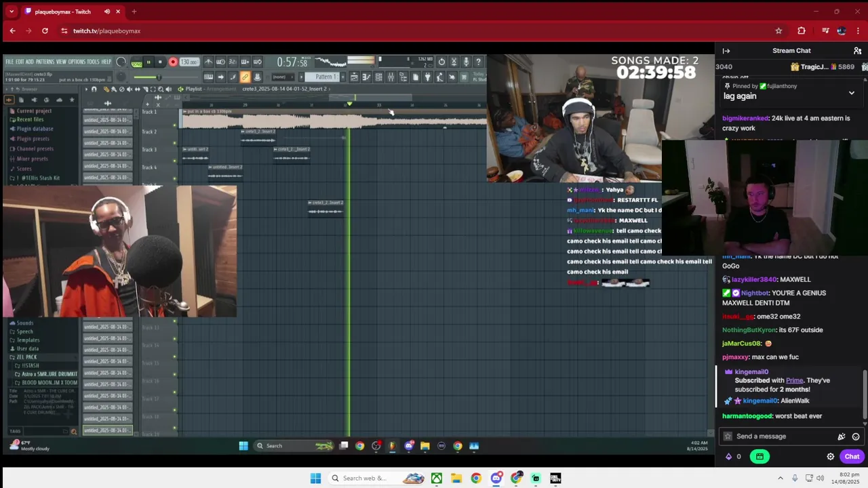Expand the pinned lag again message
Viewport: 868px width, 488px height.
852,92
